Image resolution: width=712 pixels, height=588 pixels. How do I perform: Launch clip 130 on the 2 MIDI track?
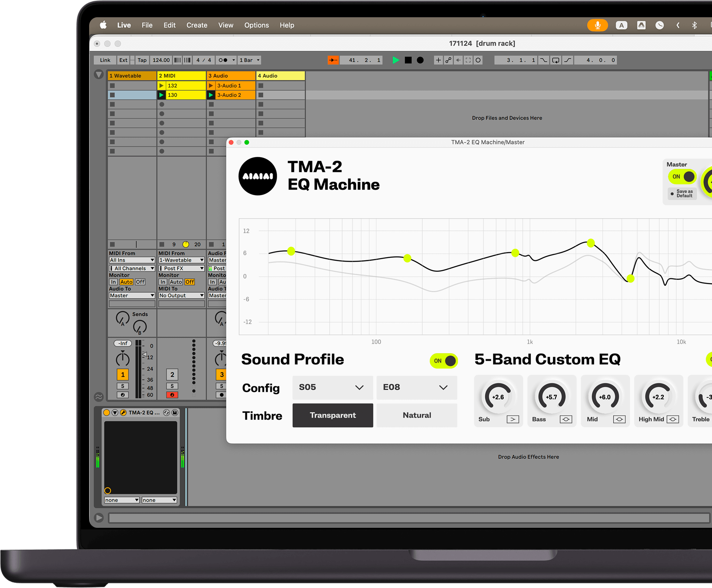162,95
